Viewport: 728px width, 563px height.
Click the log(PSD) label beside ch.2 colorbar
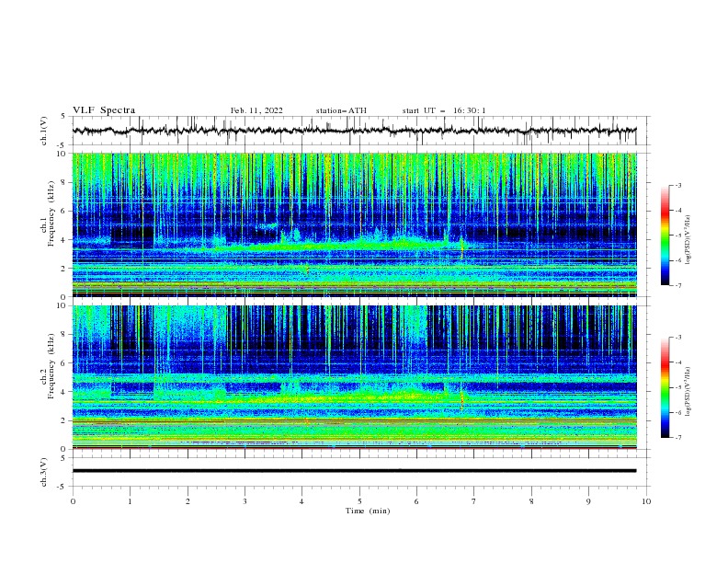tap(688, 391)
